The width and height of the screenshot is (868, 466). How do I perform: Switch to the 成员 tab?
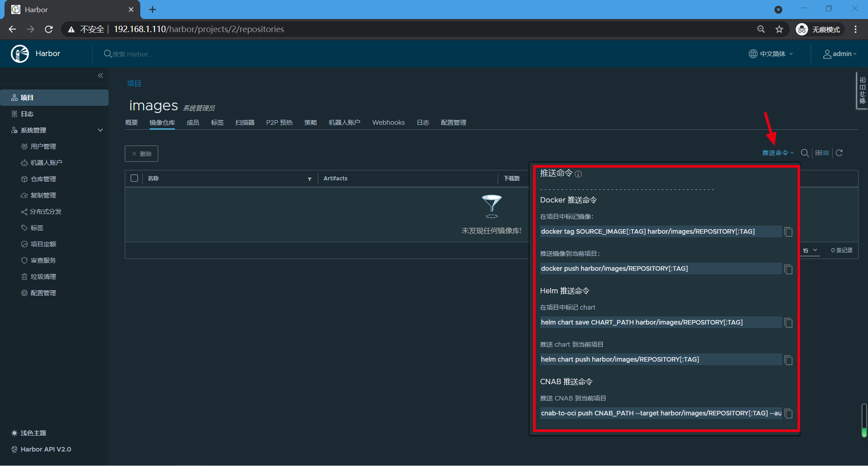[193, 122]
